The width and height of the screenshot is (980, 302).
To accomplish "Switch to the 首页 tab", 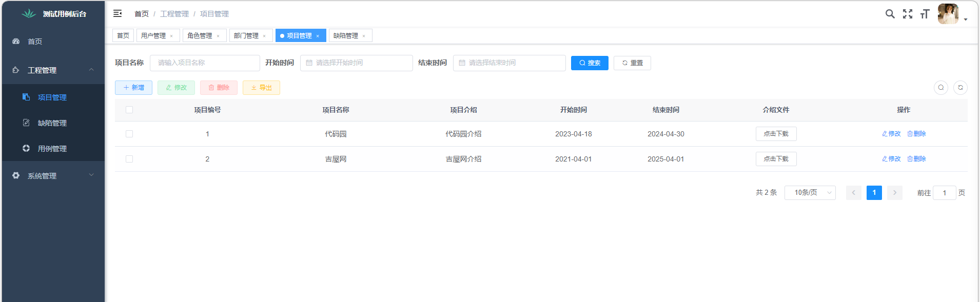I will pyautogui.click(x=123, y=35).
